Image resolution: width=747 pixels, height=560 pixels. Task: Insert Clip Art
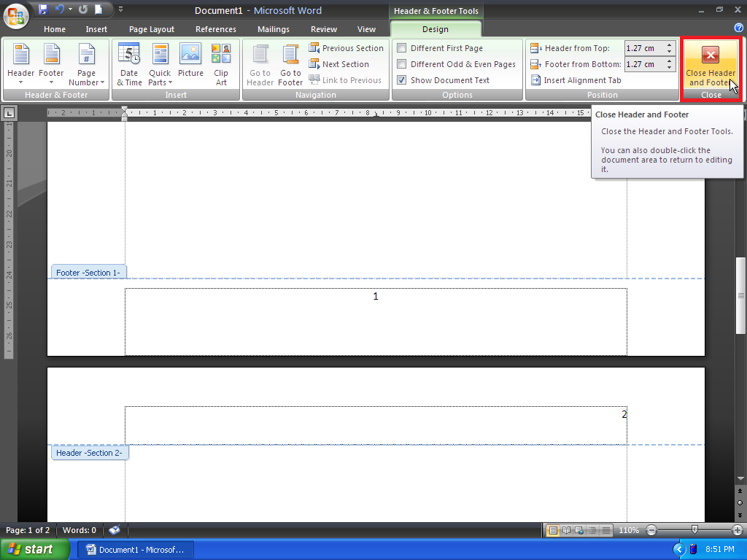(221, 64)
